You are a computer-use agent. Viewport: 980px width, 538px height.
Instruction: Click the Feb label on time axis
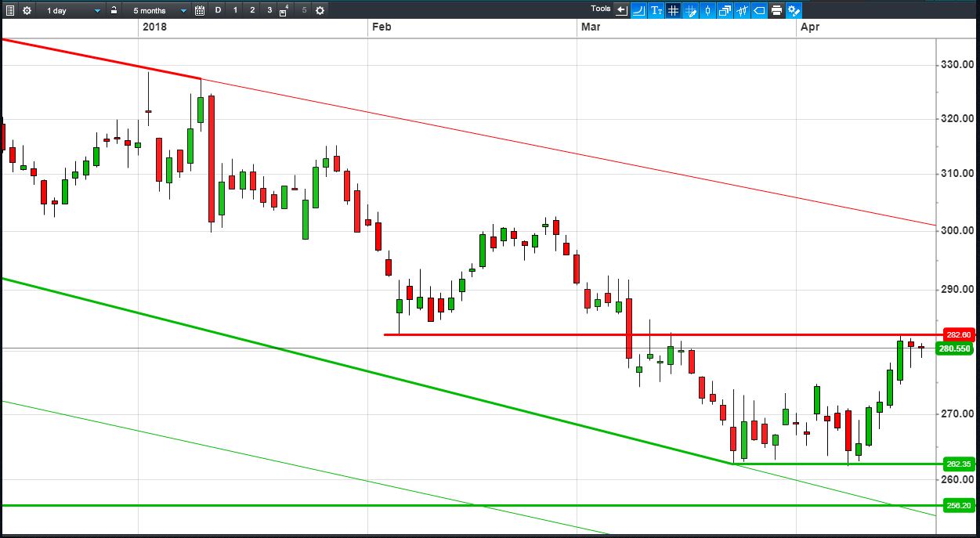click(x=382, y=27)
